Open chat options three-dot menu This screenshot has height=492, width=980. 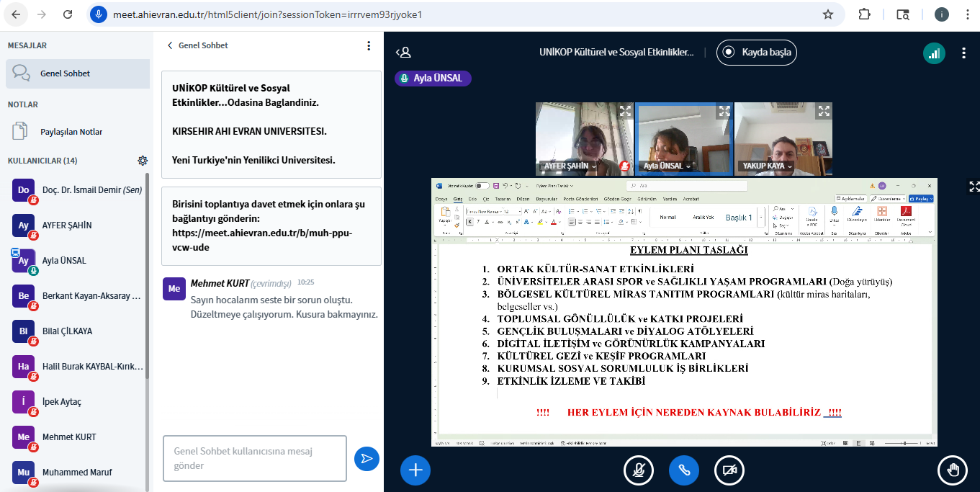click(x=369, y=45)
